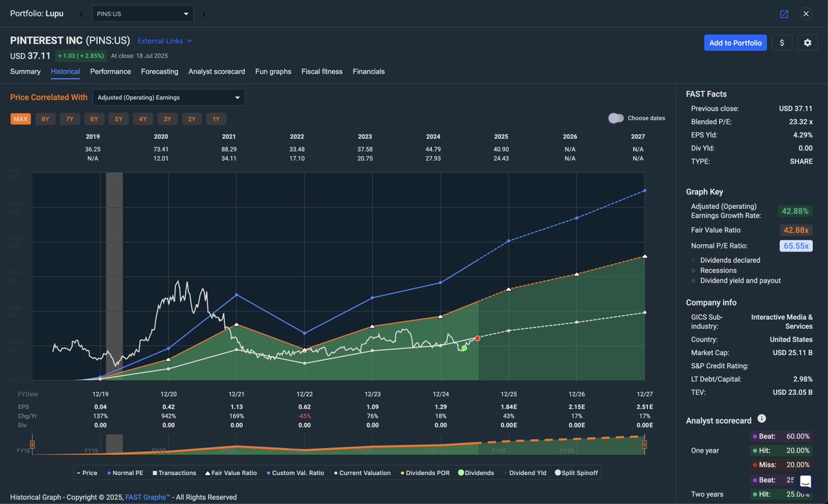Click Add to Portfolio button
Screen dimensions: 828x504
tap(735, 43)
